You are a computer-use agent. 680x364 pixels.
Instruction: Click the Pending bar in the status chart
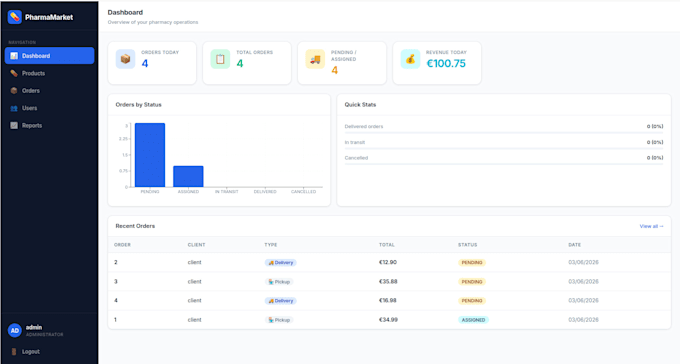(150, 155)
